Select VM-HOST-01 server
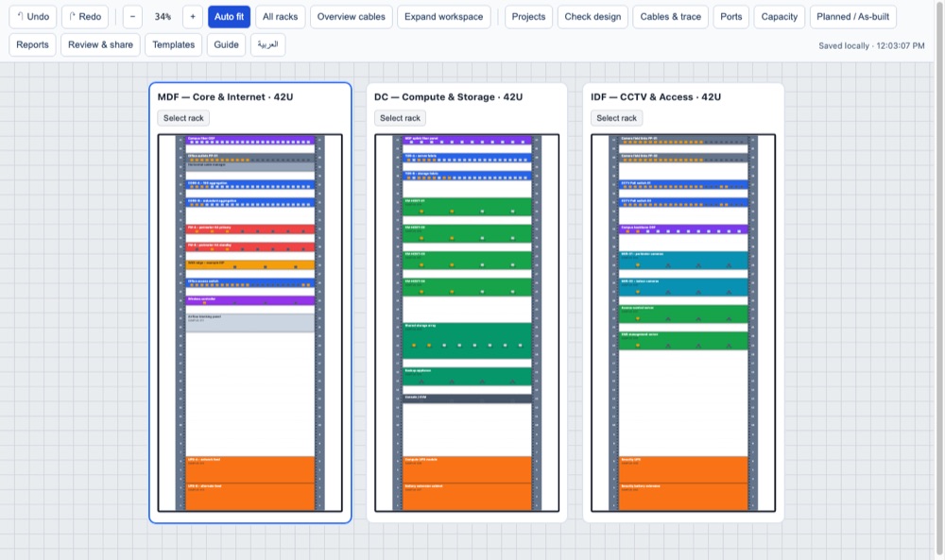The image size is (945, 560). [x=467, y=207]
